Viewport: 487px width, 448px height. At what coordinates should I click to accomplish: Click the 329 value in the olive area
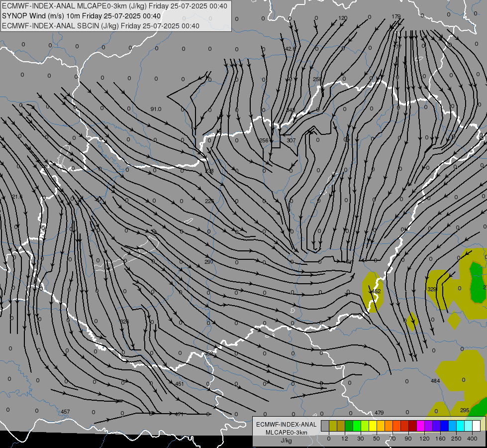432,289
